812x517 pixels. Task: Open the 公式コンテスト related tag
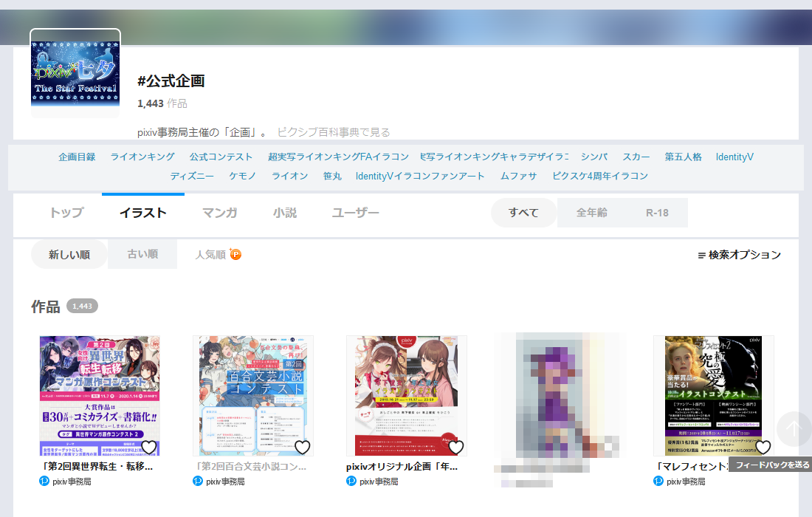(221, 157)
